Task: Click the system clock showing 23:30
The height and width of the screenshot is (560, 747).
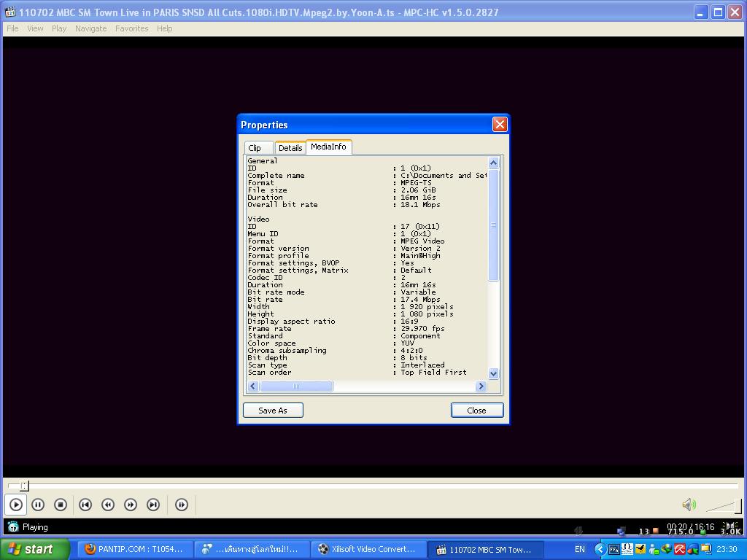Action: pos(727,549)
